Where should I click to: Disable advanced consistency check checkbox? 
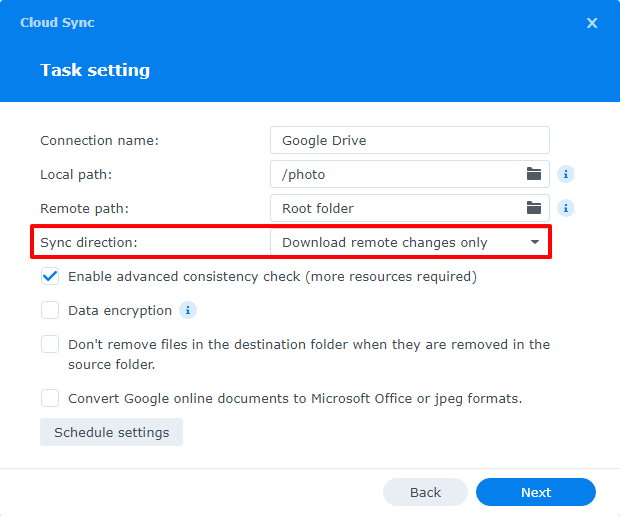(50, 276)
